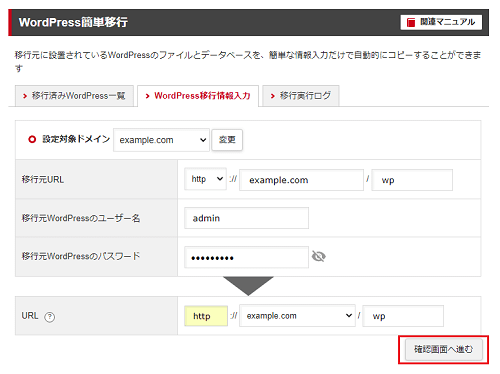The width and height of the screenshot is (500, 374).
Task: Click 確認画面へ進む button
Action: point(444,349)
